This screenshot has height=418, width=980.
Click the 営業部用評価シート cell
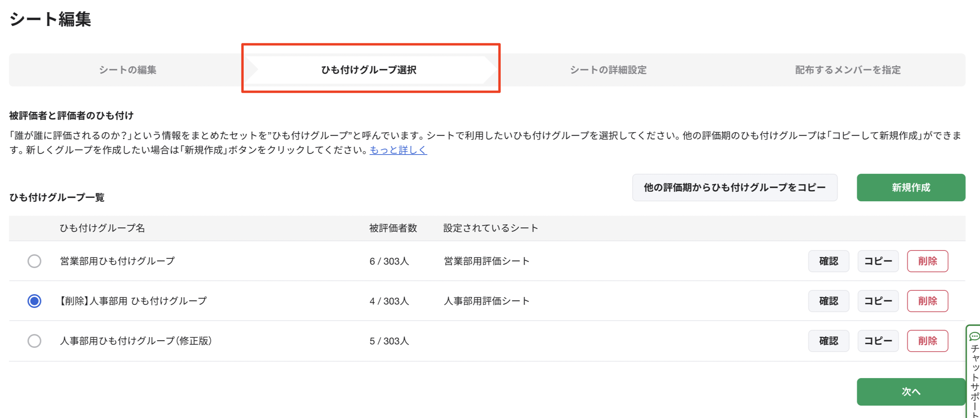[x=487, y=261]
